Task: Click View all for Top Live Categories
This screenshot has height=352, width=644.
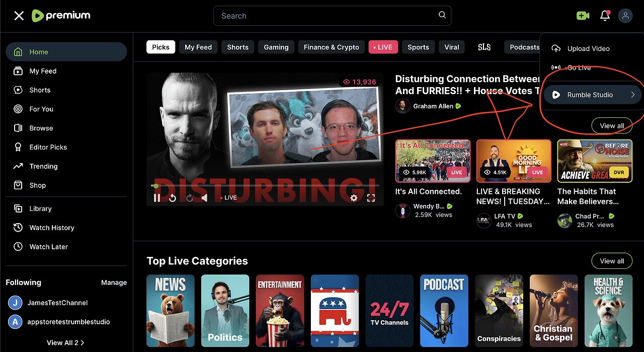Action: [x=612, y=261]
